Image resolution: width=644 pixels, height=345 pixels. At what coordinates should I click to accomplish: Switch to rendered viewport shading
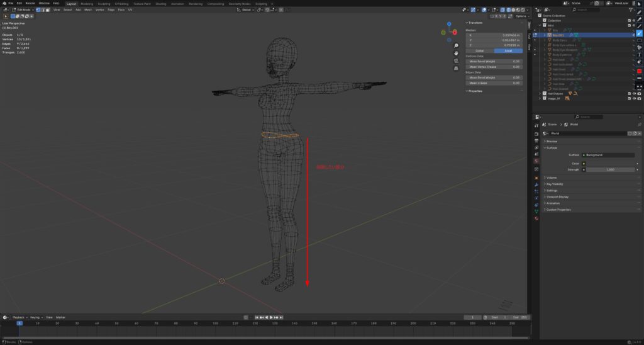523,9
